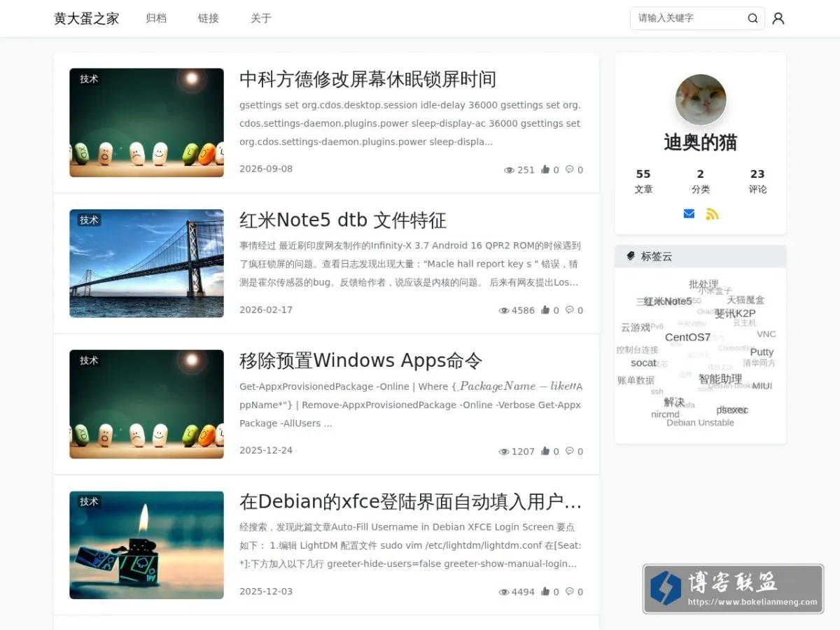840x630 pixels.
Task: Like the 红米Note5 dtb 文件特征 post
Action: (x=545, y=310)
